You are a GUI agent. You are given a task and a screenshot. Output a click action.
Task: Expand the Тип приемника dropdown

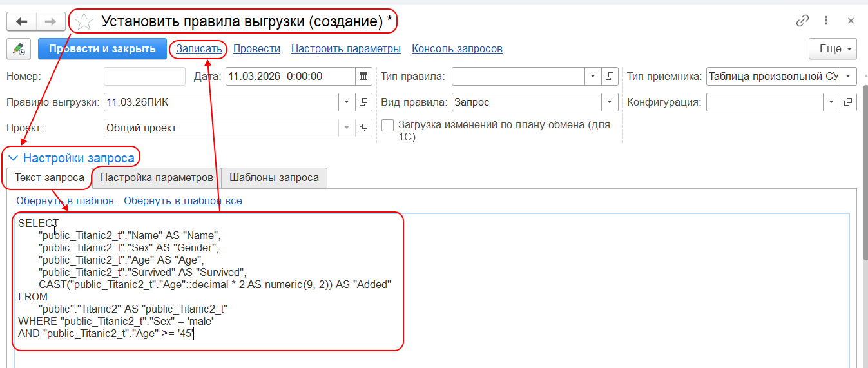[849, 76]
